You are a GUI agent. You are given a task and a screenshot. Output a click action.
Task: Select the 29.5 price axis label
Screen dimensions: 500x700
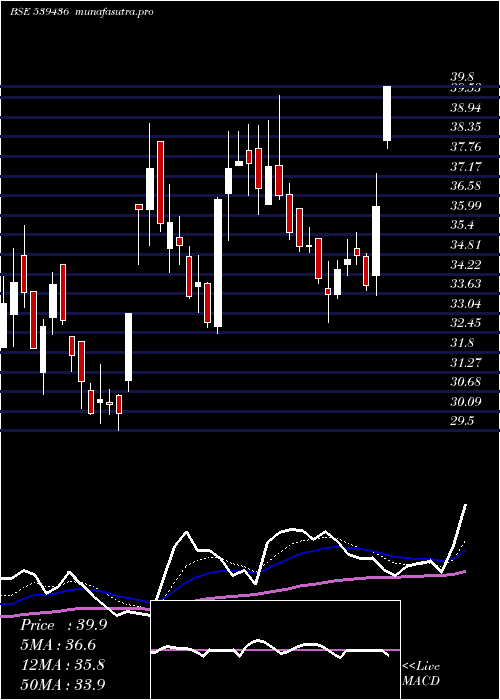[x=462, y=421]
